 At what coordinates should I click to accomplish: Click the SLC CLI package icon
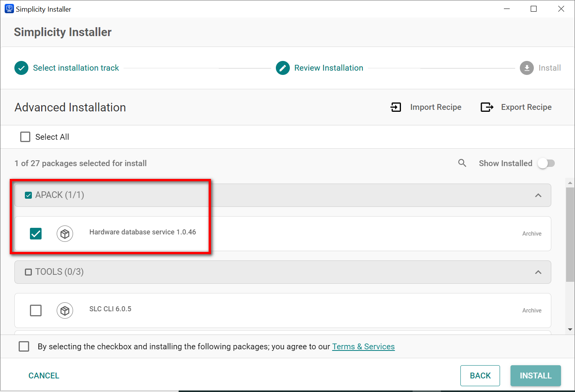click(x=65, y=310)
